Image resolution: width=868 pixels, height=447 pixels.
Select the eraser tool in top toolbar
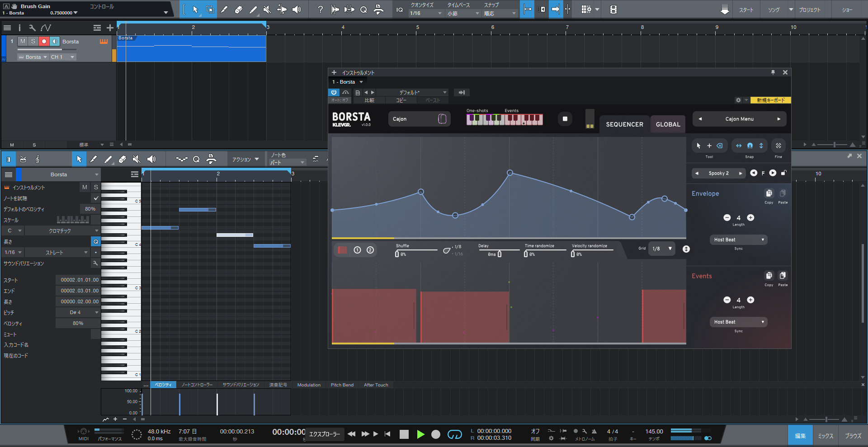(x=239, y=9)
